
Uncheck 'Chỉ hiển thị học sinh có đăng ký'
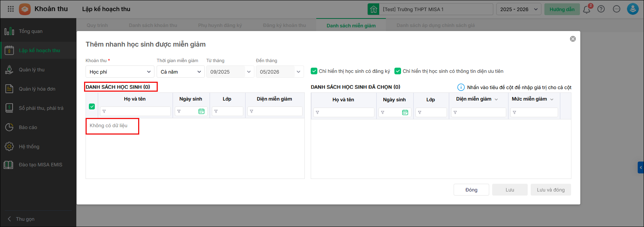click(314, 71)
